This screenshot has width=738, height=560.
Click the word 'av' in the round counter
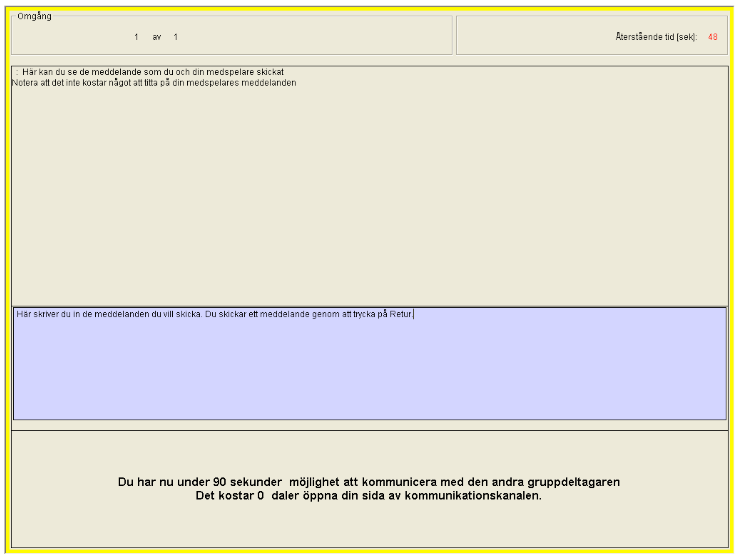click(157, 37)
